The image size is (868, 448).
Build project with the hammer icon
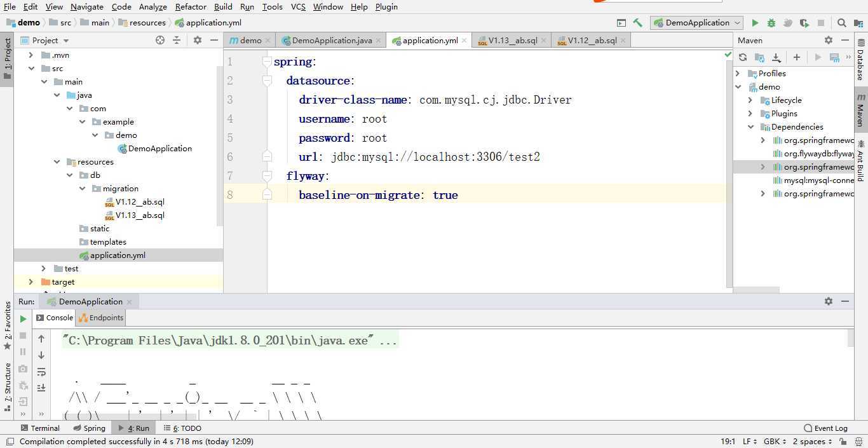[638, 23]
